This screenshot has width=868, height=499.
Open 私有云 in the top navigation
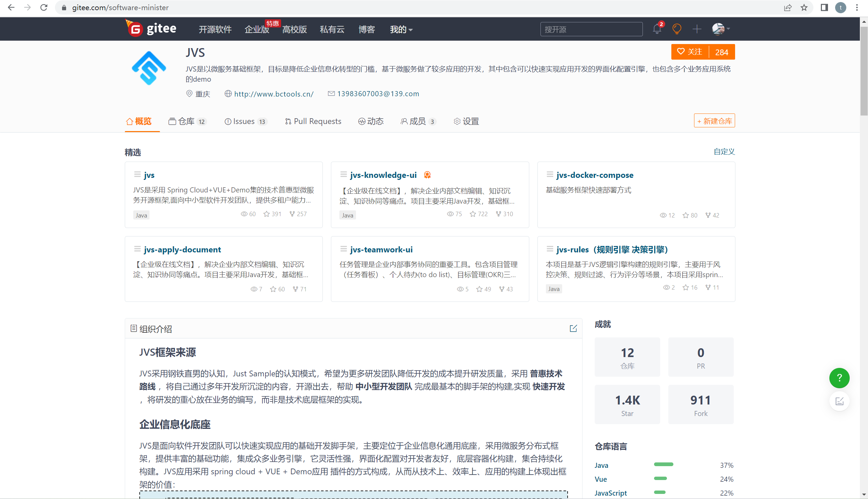click(332, 29)
